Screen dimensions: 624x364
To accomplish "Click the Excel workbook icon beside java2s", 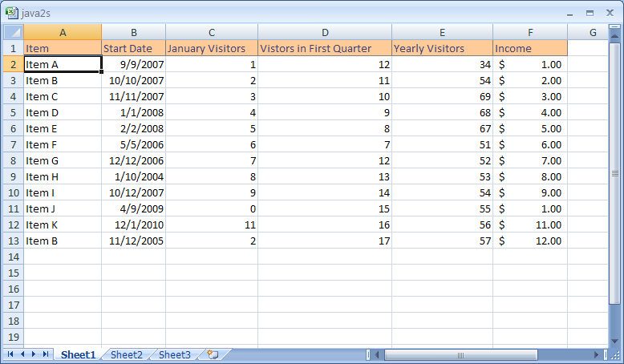I will tap(12, 13).
